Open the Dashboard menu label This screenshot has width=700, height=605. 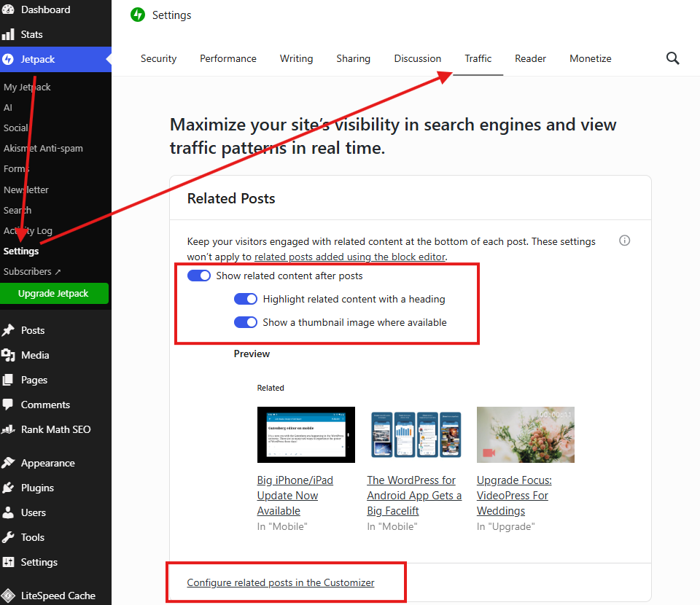(x=45, y=9)
